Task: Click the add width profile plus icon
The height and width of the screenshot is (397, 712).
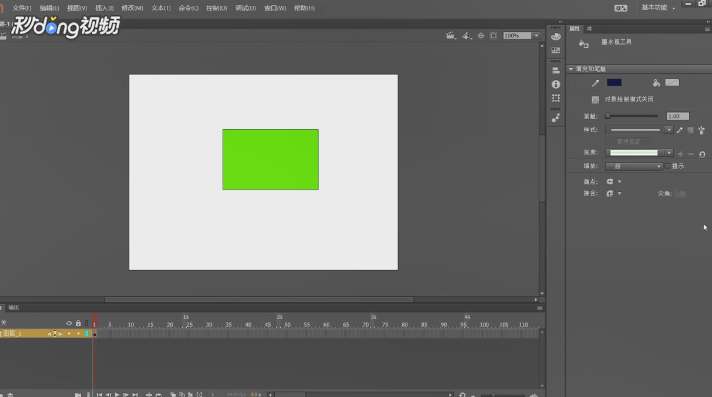Action: [680, 154]
